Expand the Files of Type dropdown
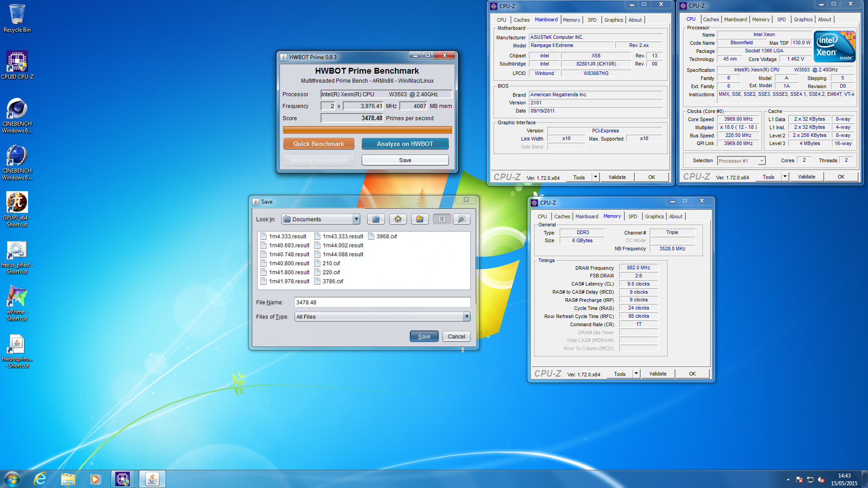Image resolution: width=868 pixels, height=488 pixels. click(x=467, y=317)
